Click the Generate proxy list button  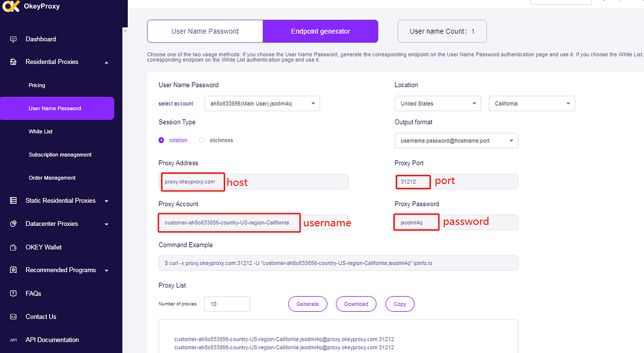[x=308, y=304]
